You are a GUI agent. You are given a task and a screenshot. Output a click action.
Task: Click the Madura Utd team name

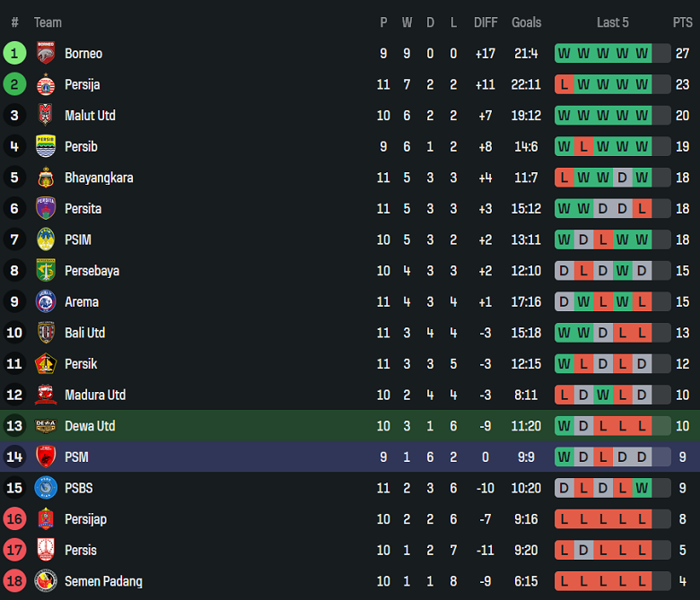95,396
